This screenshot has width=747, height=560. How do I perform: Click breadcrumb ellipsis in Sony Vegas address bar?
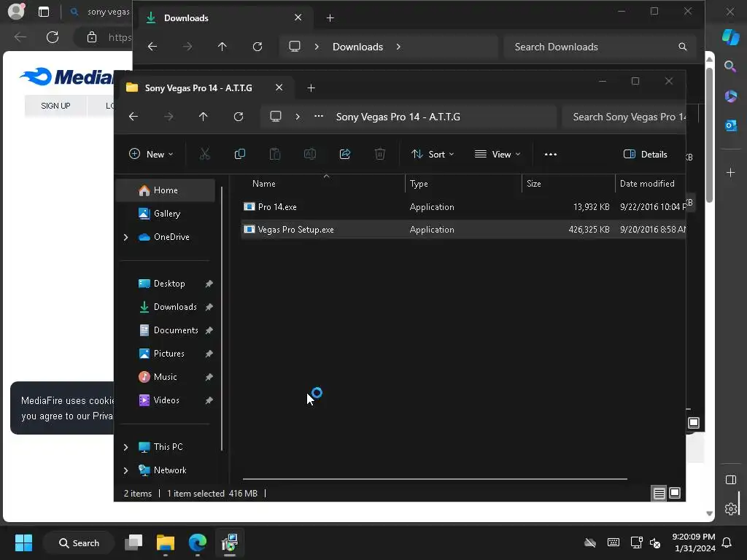click(319, 116)
